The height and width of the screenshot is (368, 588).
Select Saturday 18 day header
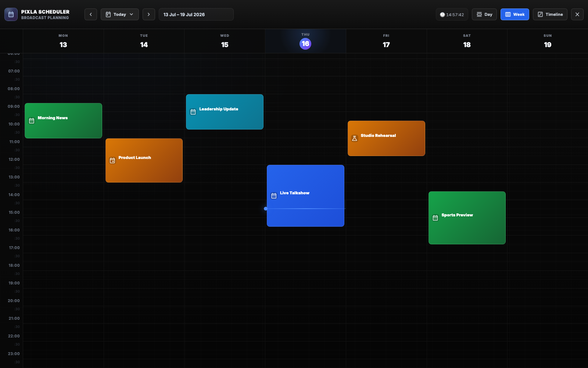tap(467, 41)
